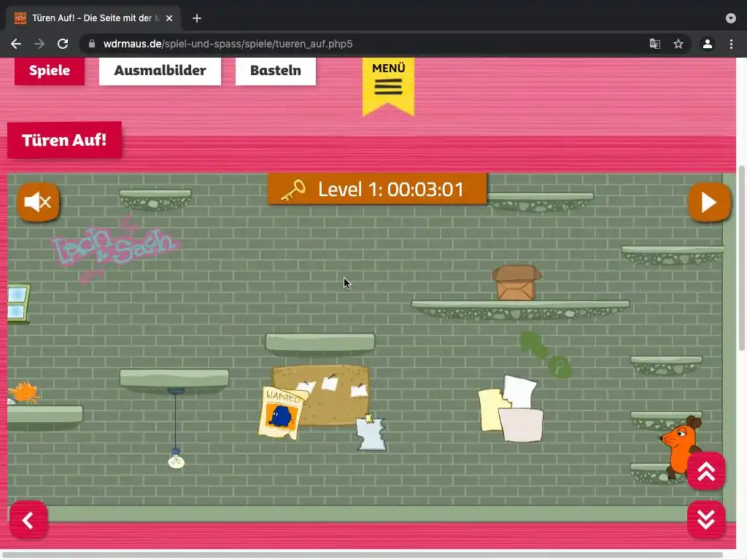Start the game with the orange play button
Viewport: 747px width, 560px height.
pyautogui.click(x=709, y=203)
